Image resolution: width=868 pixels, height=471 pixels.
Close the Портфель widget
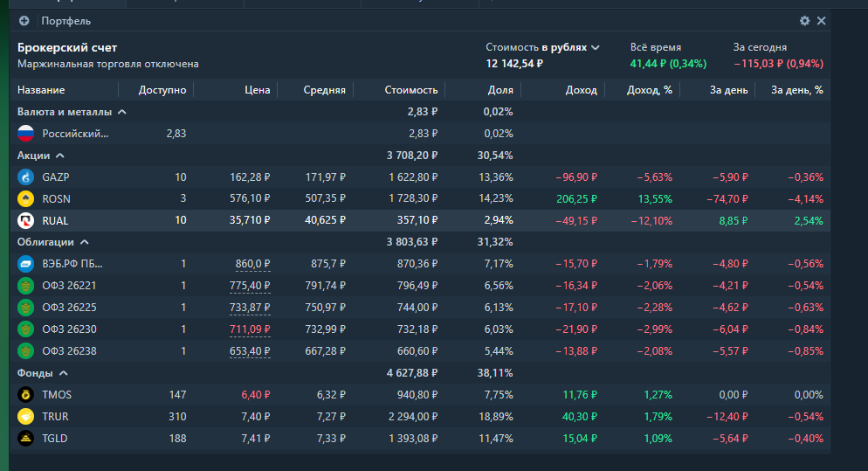(x=822, y=20)
